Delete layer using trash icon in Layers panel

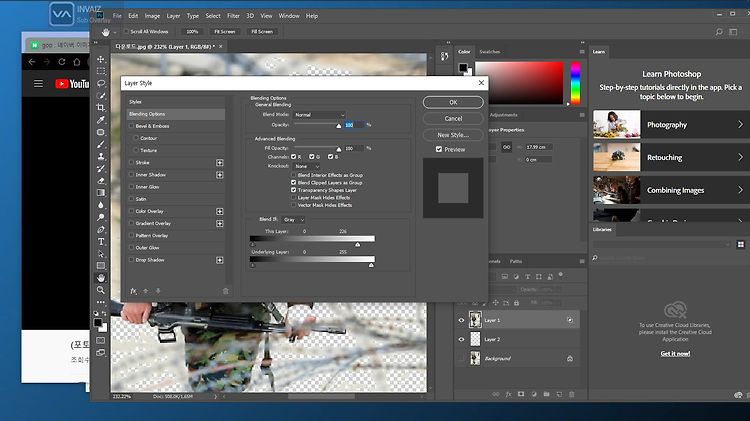tap(572, 394)
